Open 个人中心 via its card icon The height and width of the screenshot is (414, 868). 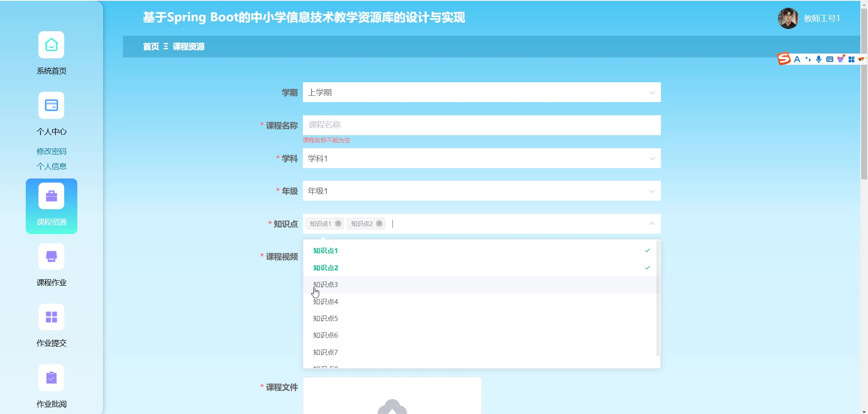click(51, 105)
